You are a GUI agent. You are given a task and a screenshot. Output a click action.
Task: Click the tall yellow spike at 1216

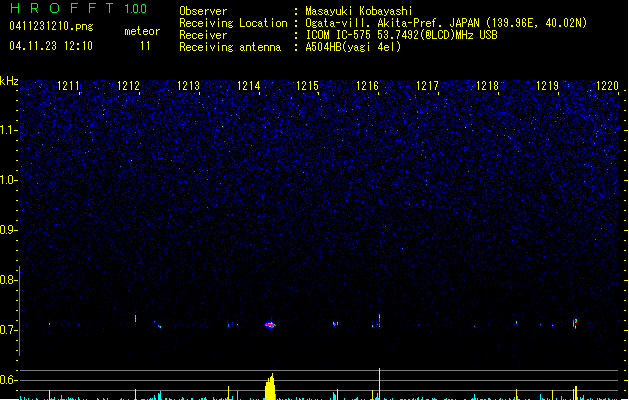379,384
